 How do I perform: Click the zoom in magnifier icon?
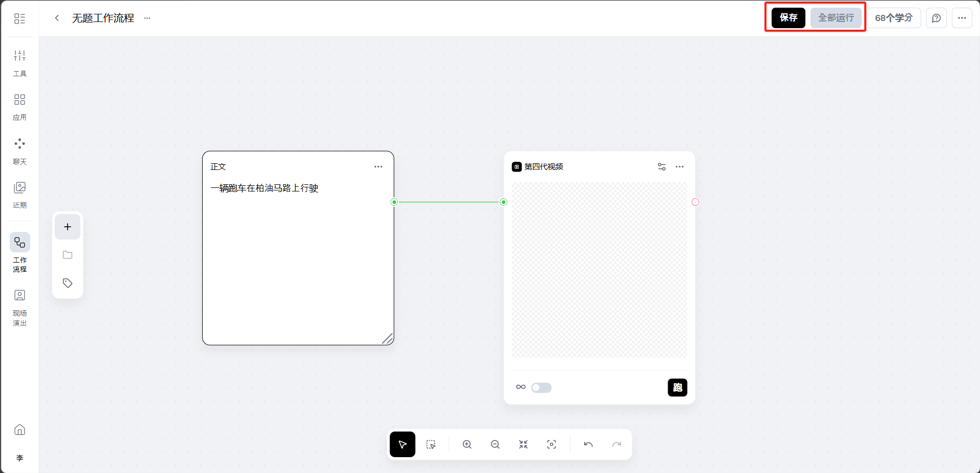point(467,444)
